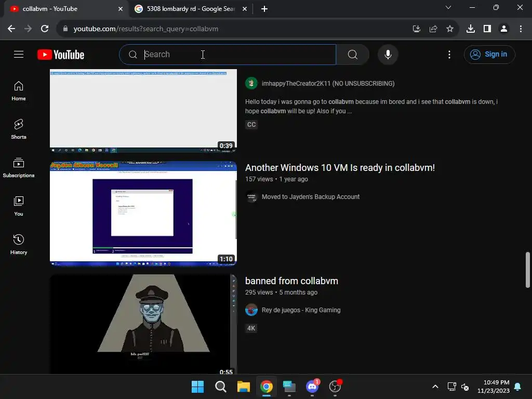Open YouTube settings three-dot menu

(x=449, y=54)
